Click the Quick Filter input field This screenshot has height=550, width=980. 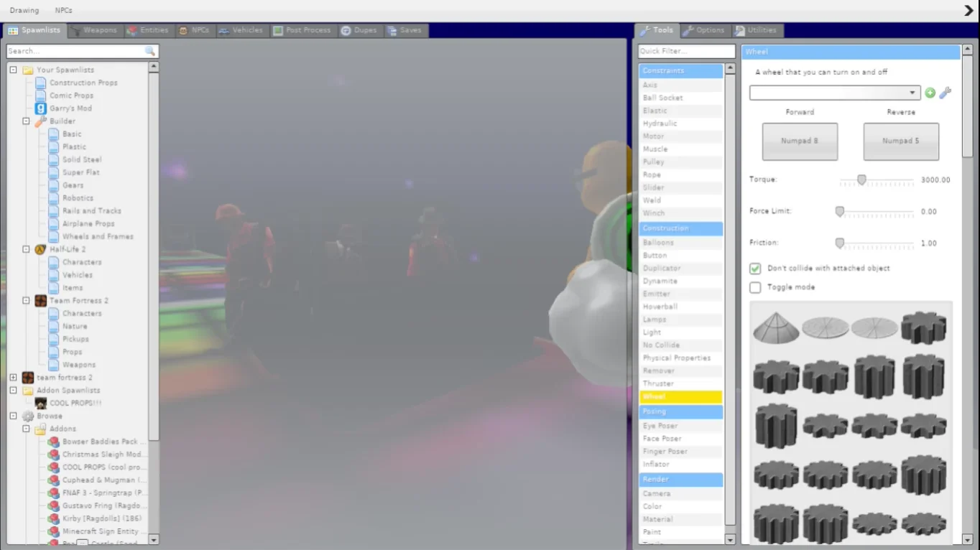[686, 51]
